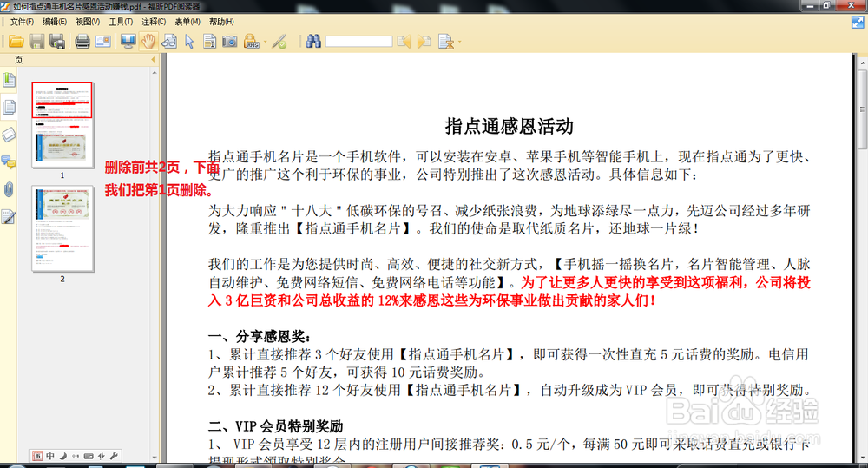The image size is (868, 468).
Task: Click the Save As icon
Action: tap(57, 42)
